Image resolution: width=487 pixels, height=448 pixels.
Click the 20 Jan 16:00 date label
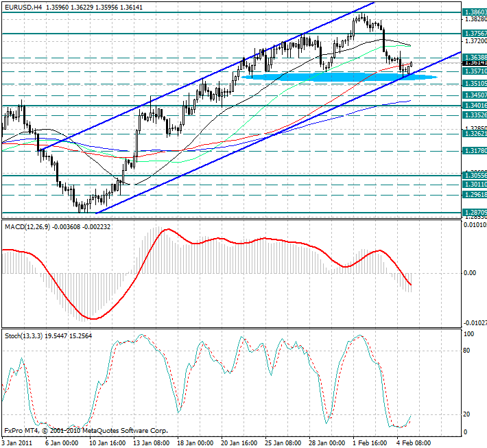tap(239, 443)
